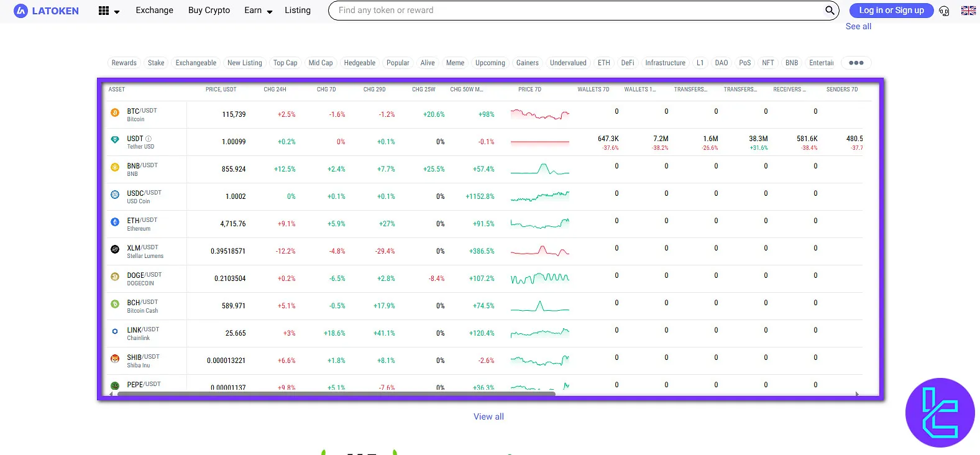Click the table horizontal scrollbar

tap(336, 393)
